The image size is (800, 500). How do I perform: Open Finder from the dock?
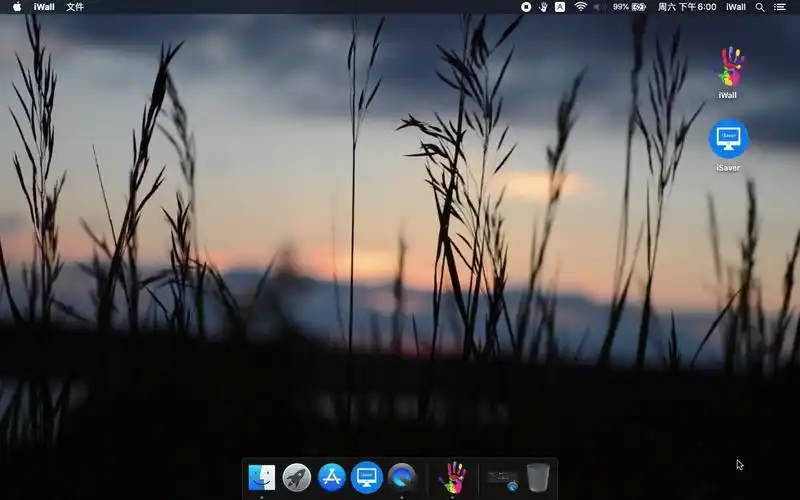coord(262,477)
